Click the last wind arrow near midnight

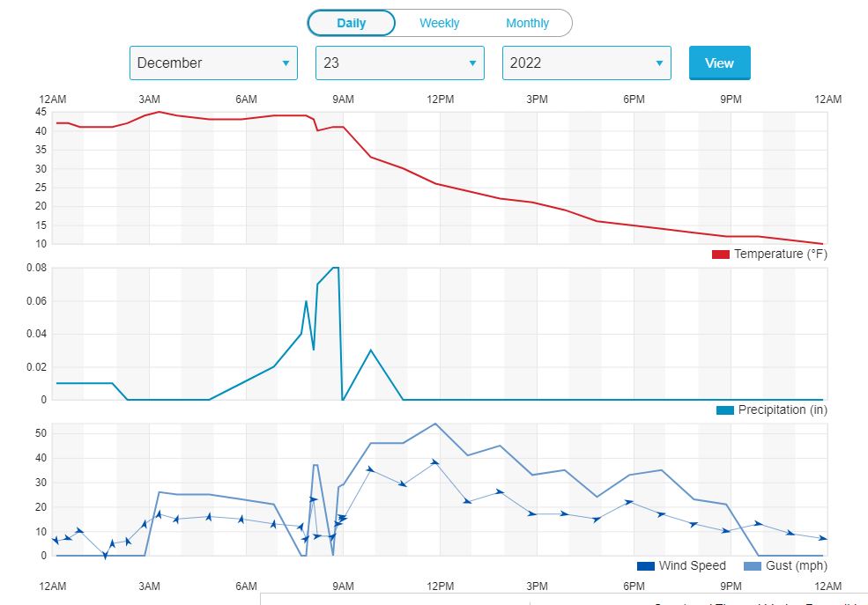coord(822,538)
